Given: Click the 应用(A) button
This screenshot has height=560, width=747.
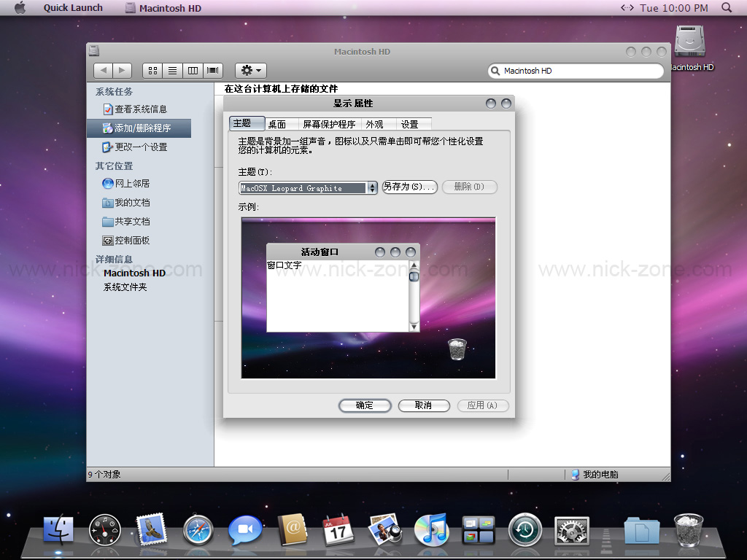Looking at the screenshot, I should (x=483, y=405).
